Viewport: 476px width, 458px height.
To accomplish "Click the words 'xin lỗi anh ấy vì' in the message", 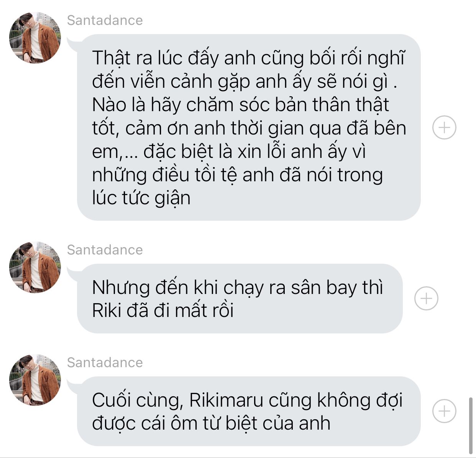I will [x=302, y=151].
